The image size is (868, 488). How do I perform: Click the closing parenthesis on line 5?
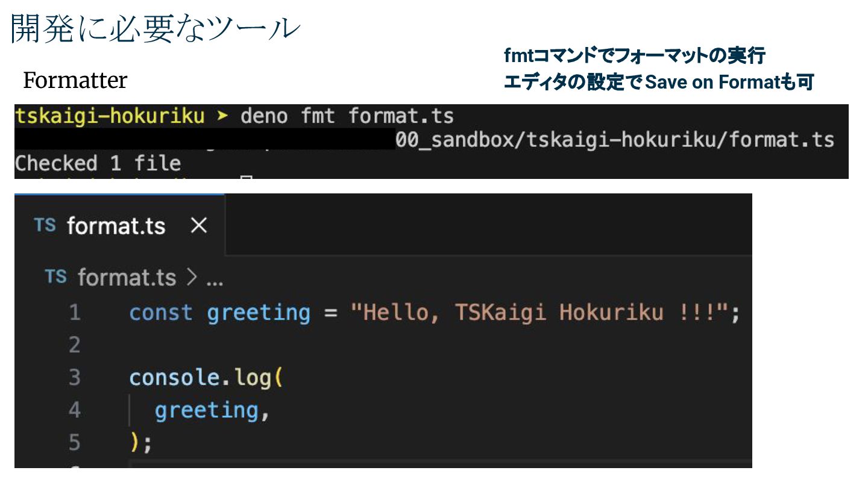point(134,443)
